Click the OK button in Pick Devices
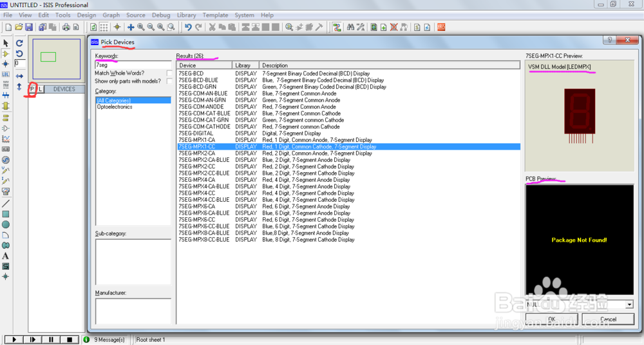This screenshot has width=644, height=345. (x=552, y=319)
